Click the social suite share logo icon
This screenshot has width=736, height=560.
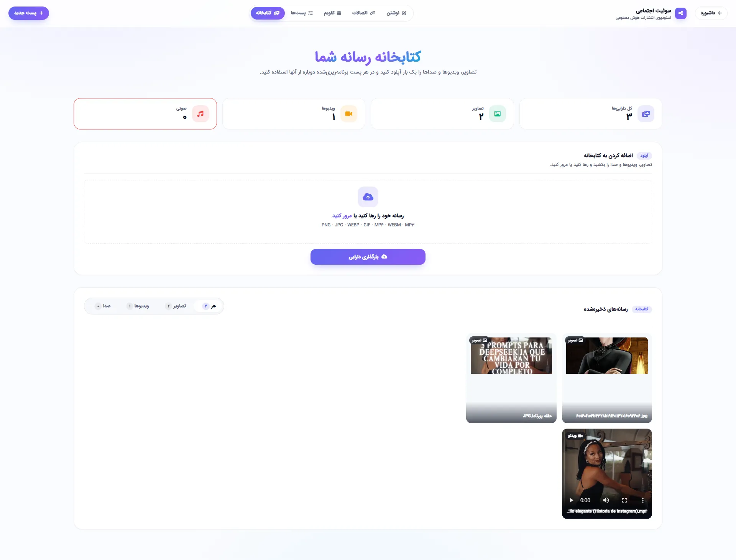[681, 13]
